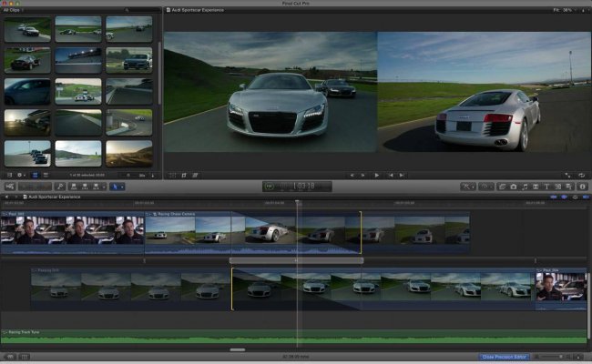The height and width of the screenshot is (364, 592).
Task: Toggle solo selected clips
Action: point(575,197)
